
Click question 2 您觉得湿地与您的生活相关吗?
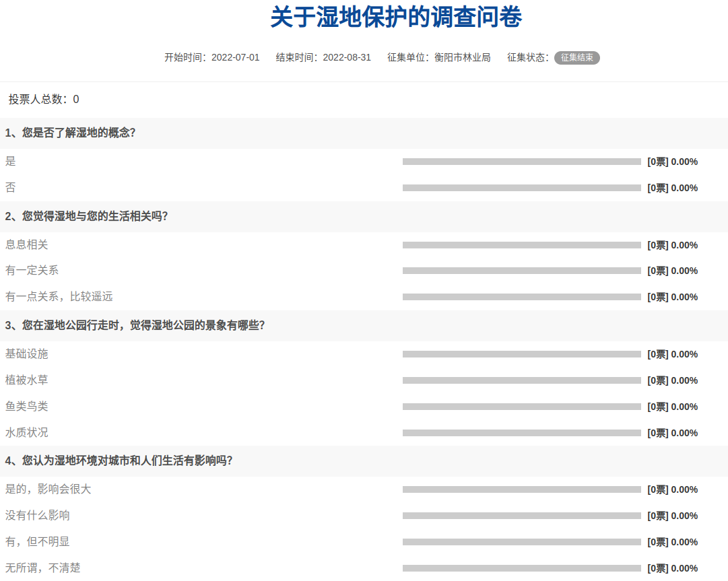tap(86, 216)
